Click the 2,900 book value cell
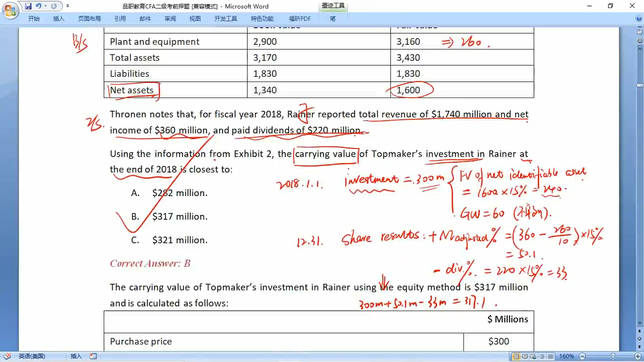644x362 pixels. coord(319,41)
